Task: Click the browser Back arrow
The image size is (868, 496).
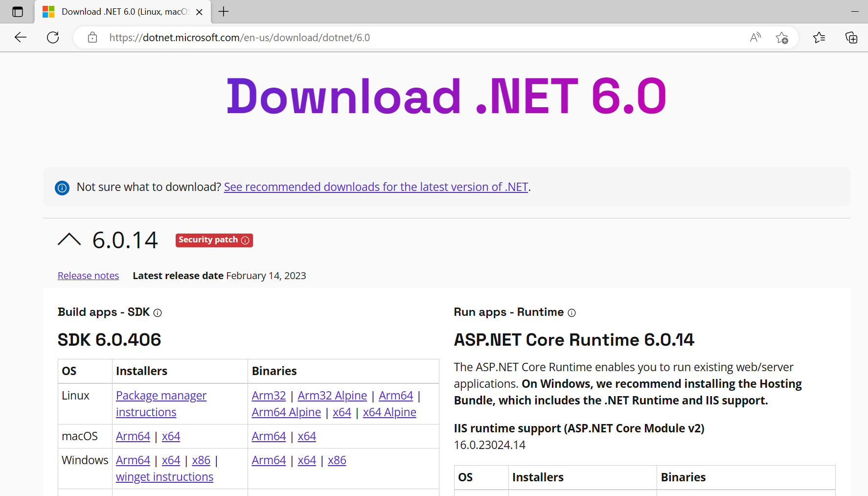Action: tap(21, 37)
